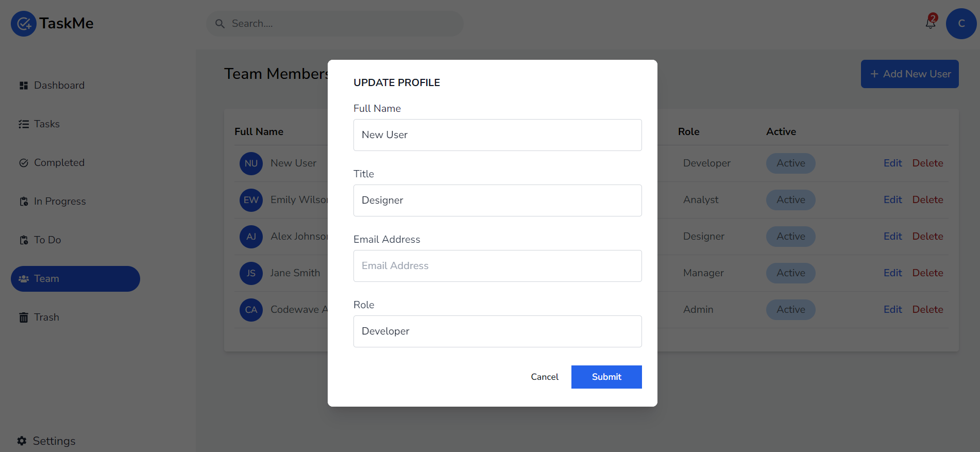The height and width of the screenshot is (452, 980).
Task: Click the Add New User button
Action: coord(909,74)
